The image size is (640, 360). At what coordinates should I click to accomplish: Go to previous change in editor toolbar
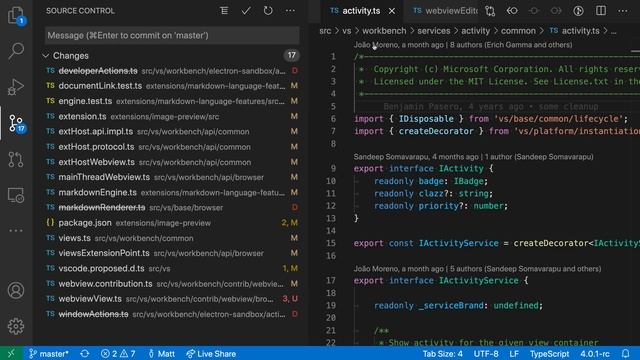coord(512,11)
